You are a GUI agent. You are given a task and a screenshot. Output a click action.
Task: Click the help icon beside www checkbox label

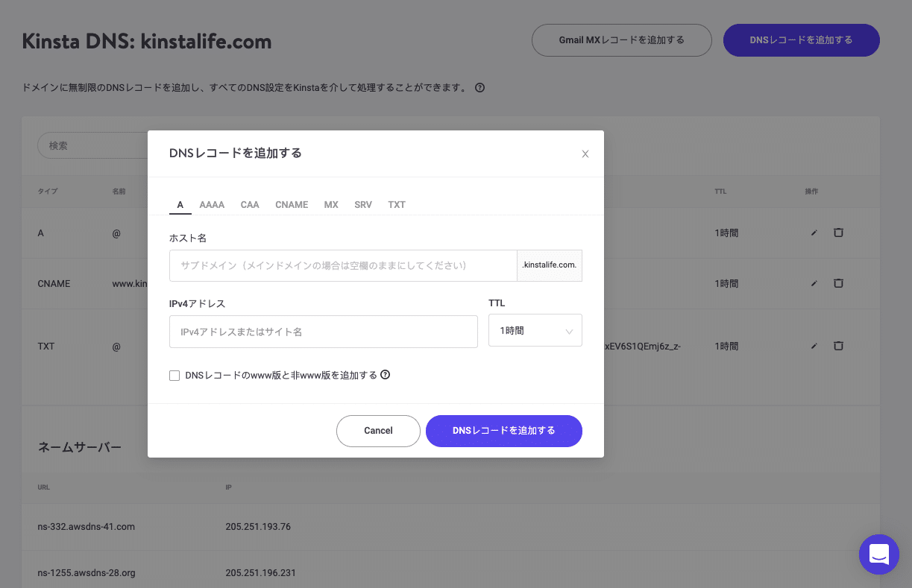385,375
